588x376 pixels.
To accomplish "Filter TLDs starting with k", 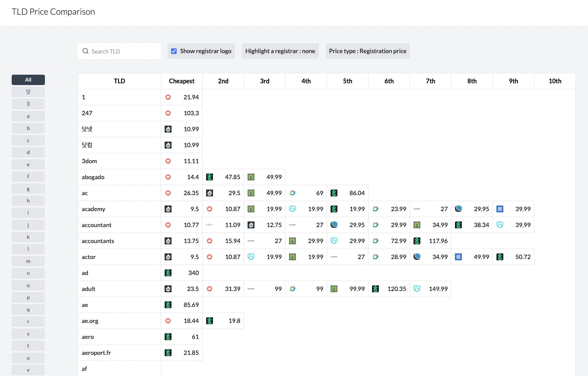I will [x=28, y=237].
